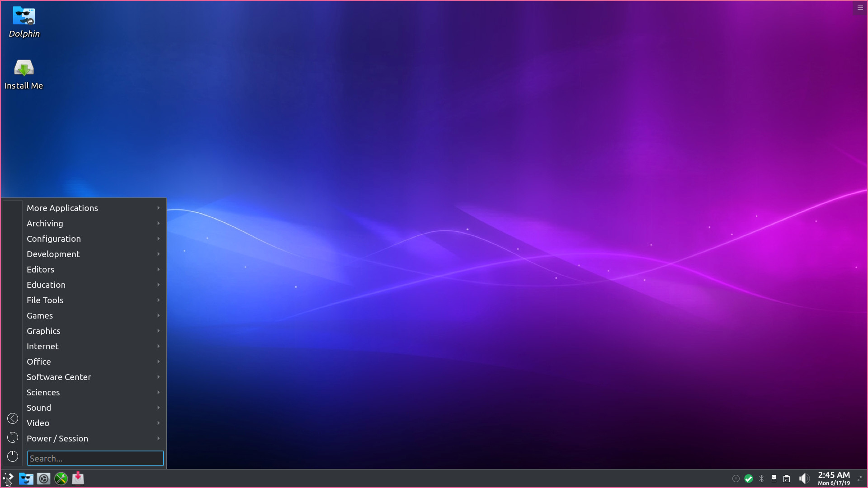Expand the Graphics submenu
This screenshot has height=488, width=868.
click(43, 331)
